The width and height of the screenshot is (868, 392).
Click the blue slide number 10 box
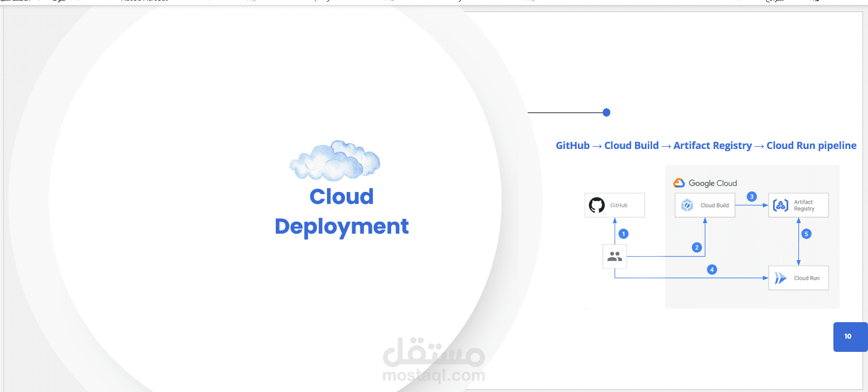point(850,336)
